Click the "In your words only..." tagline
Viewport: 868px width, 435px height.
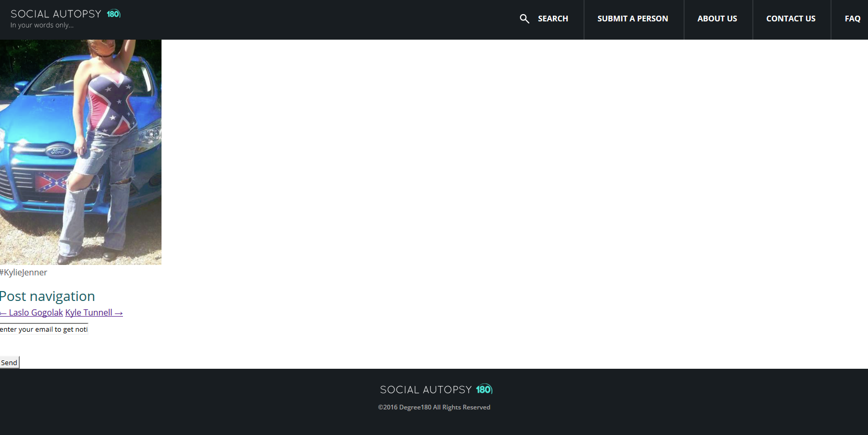pyautogui.click(x=42, y=25)
